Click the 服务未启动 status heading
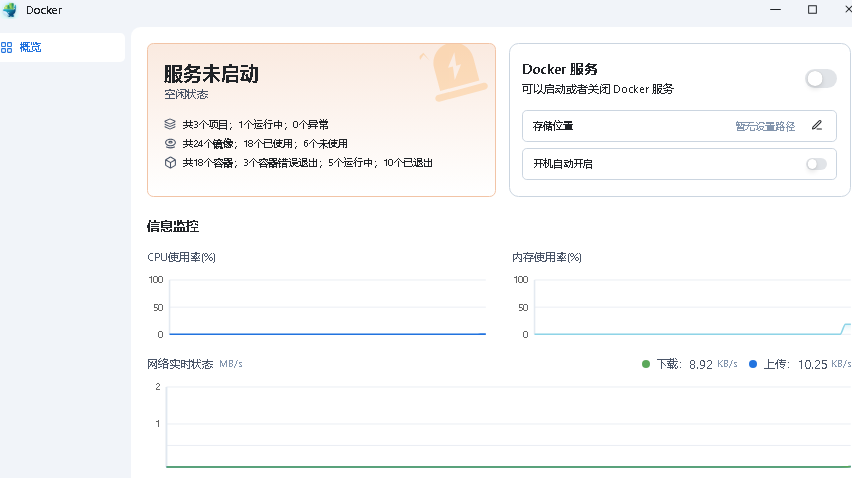 [211, 74]
